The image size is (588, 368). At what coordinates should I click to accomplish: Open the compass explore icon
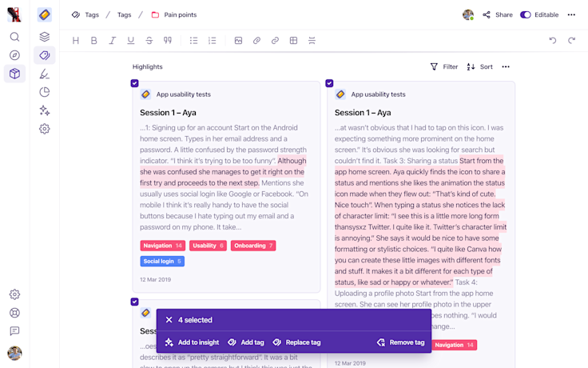14,55
